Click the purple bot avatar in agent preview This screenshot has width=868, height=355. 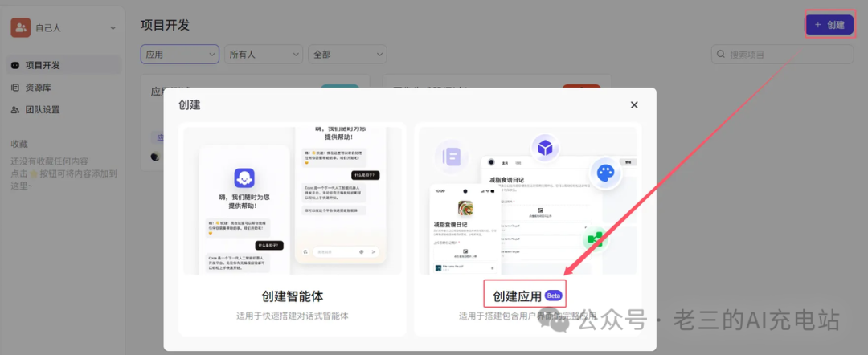244,178
